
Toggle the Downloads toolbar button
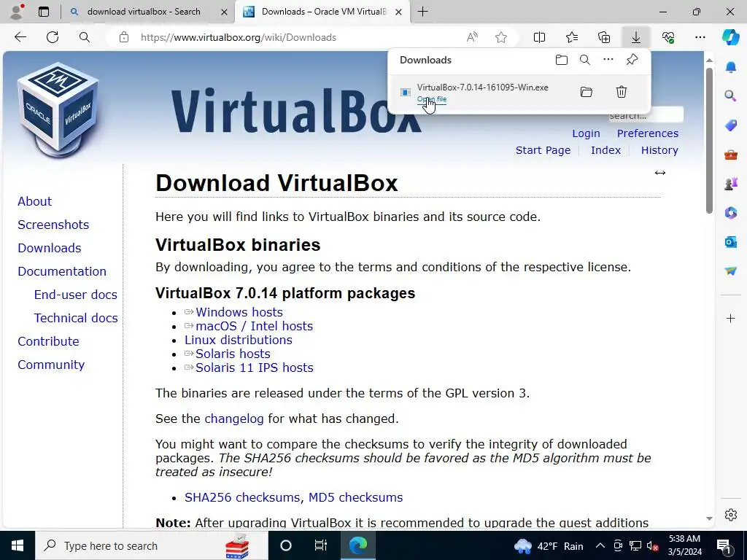636,37
